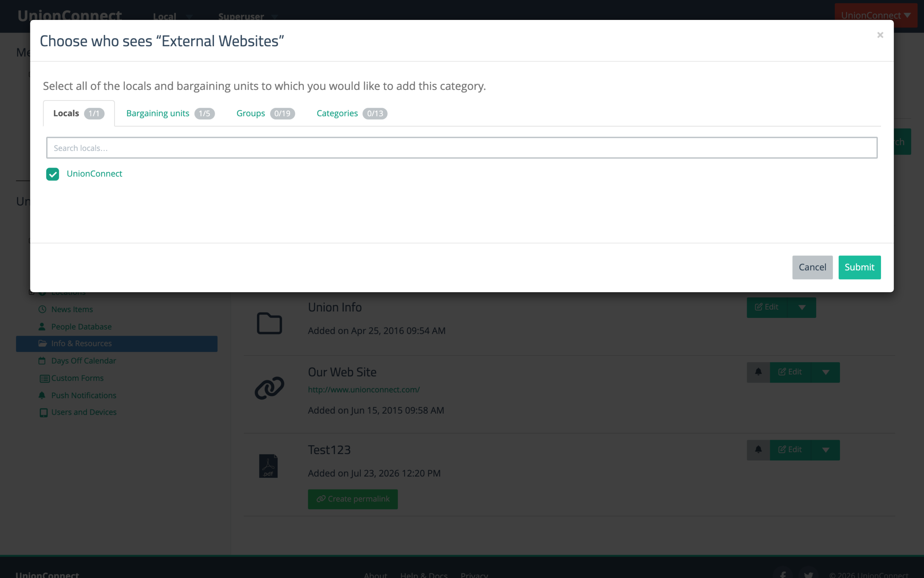Open the Superuser menu in the header
This screenshot has width=924, height=578.
pyautogui.click(x=248, y=17)
